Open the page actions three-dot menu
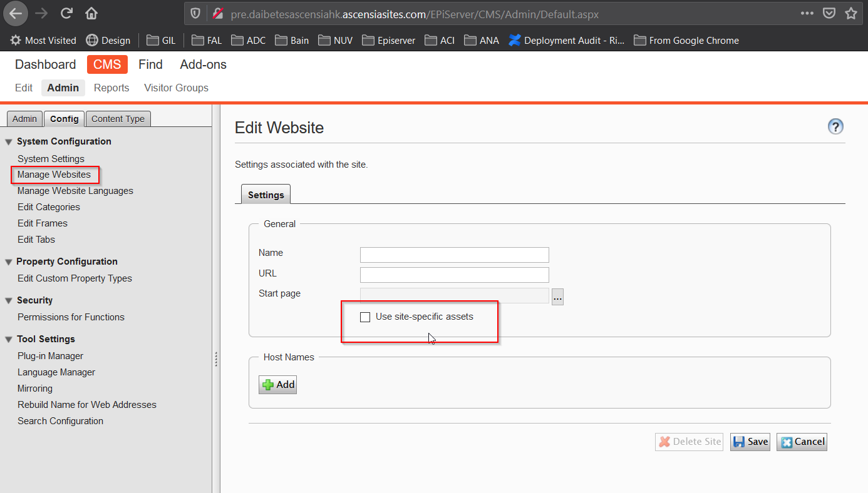The width and height of the screenshot is (868, 493). (x=807, y=13)
